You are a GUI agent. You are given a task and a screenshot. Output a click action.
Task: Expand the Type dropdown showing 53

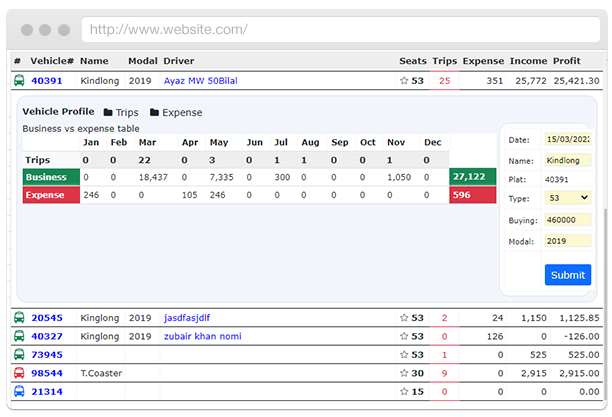pyautogui.click(x=567, y=198)
